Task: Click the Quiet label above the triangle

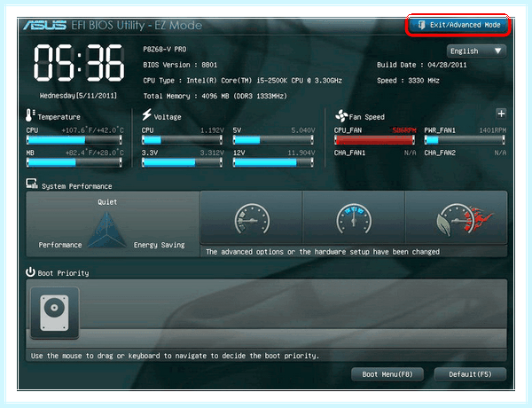Action: [x=107, y=202]
